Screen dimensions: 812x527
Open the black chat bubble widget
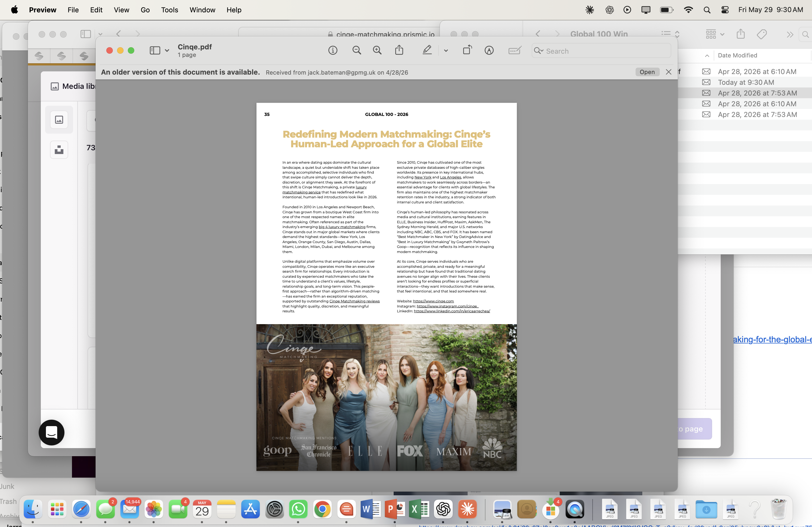click(x=52, y=432)
